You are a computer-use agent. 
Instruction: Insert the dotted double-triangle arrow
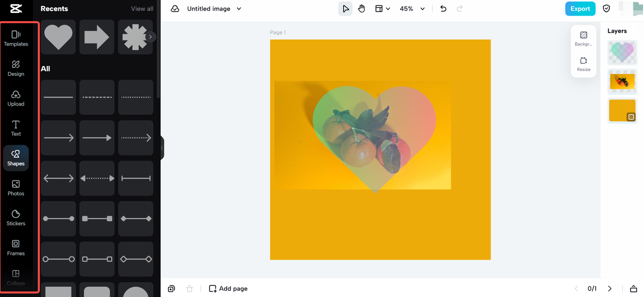97,178
